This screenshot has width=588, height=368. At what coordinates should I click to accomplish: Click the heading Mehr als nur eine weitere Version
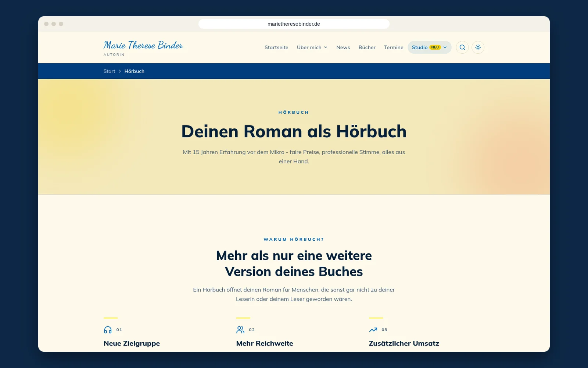click(294, 263)
